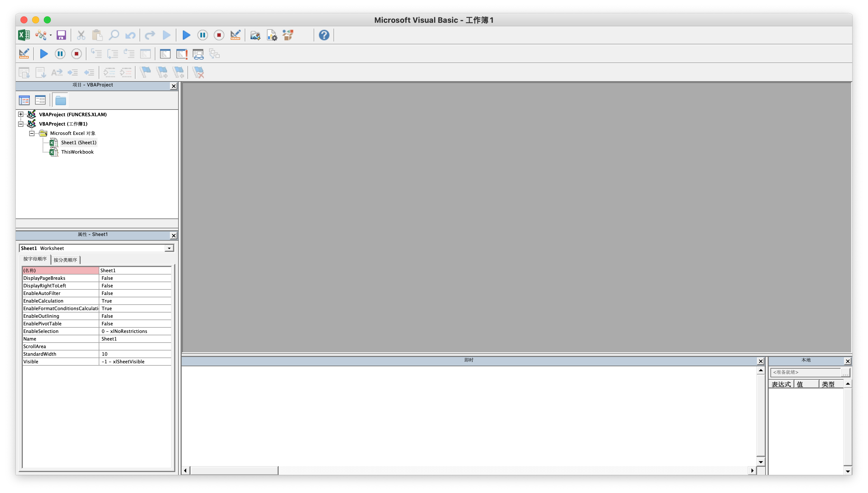Screen dimensions: 868x493
Task: Save the workbook with the floppy icon
Action: pos(61,35)
